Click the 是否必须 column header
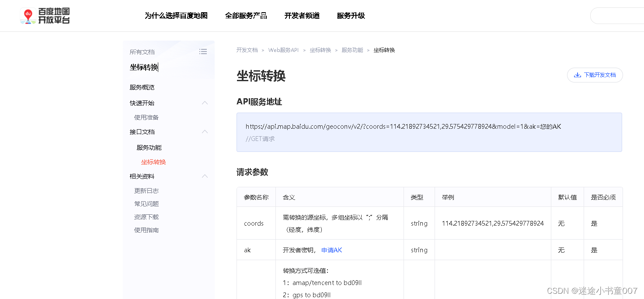 [603, 197]
